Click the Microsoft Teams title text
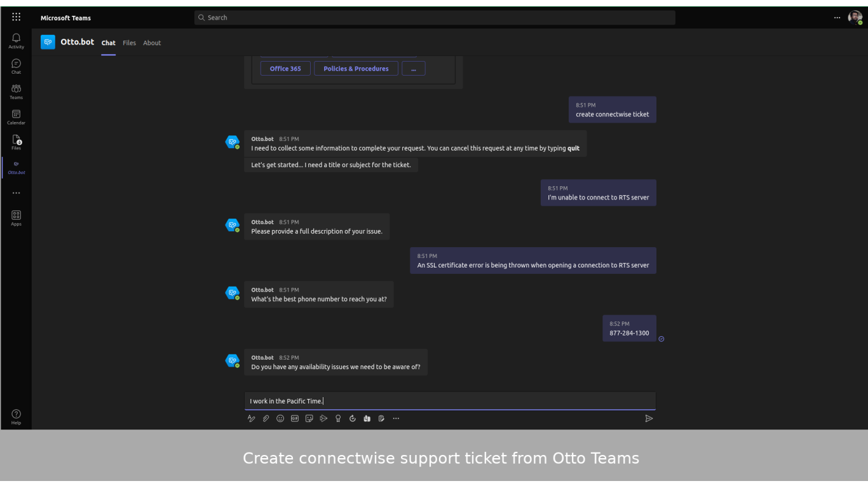The height and width of the screenshot is (488, 868). tap(65, 18)
